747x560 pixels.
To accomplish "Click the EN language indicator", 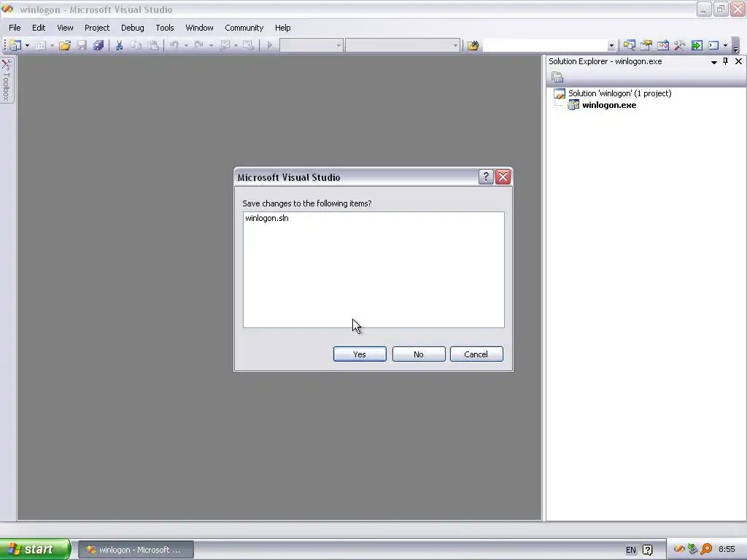I will [630, 550].
